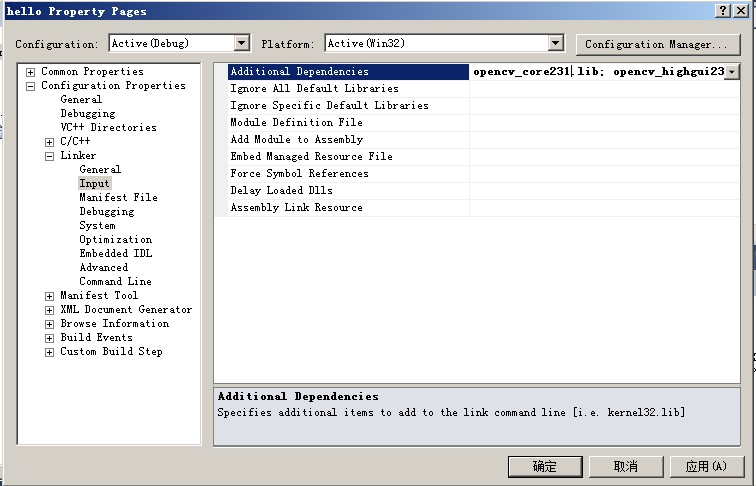Image resolution: width=756 pixels, height=486 pixels.
Task: Expand the Manifest Tool node
Action: pyautogui.click(x=49, y=296)
